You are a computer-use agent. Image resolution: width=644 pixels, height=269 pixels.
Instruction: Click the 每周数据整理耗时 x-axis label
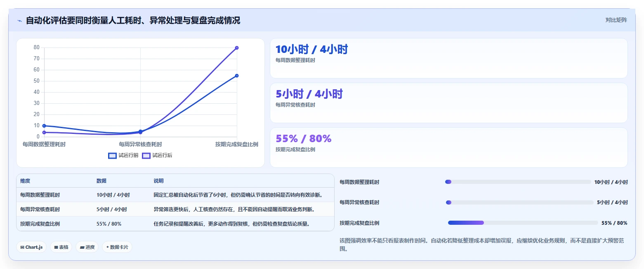coord(44,144)
